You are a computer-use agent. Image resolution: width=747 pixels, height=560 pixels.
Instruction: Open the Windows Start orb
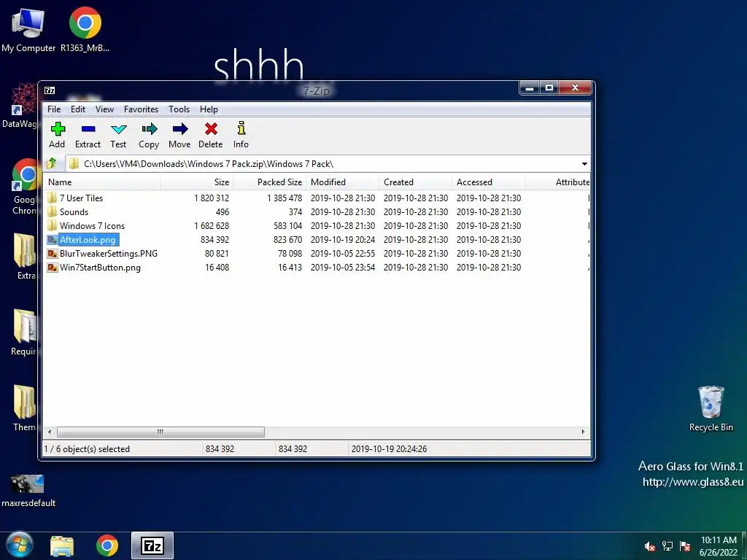point(20,545)
